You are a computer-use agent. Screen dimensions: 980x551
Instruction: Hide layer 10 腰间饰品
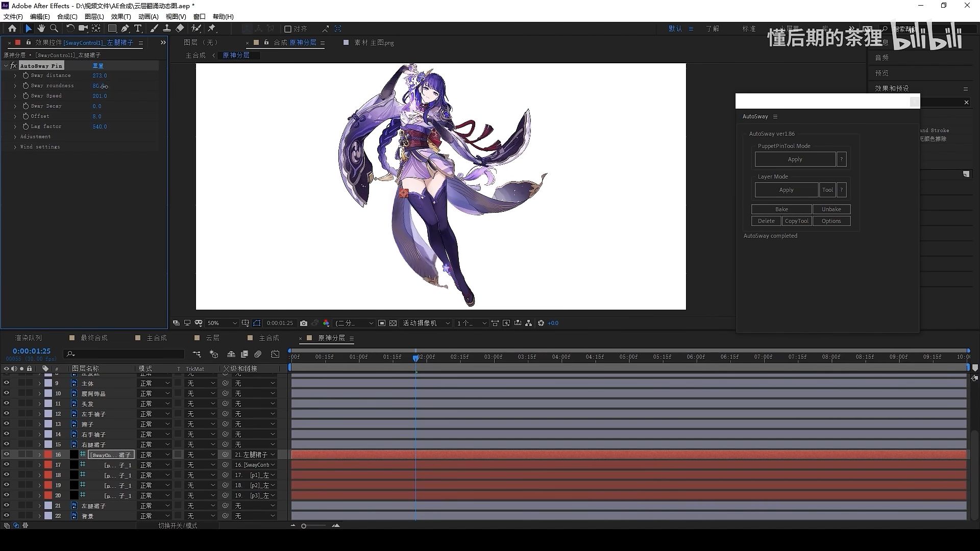click(x=7, y=393)
